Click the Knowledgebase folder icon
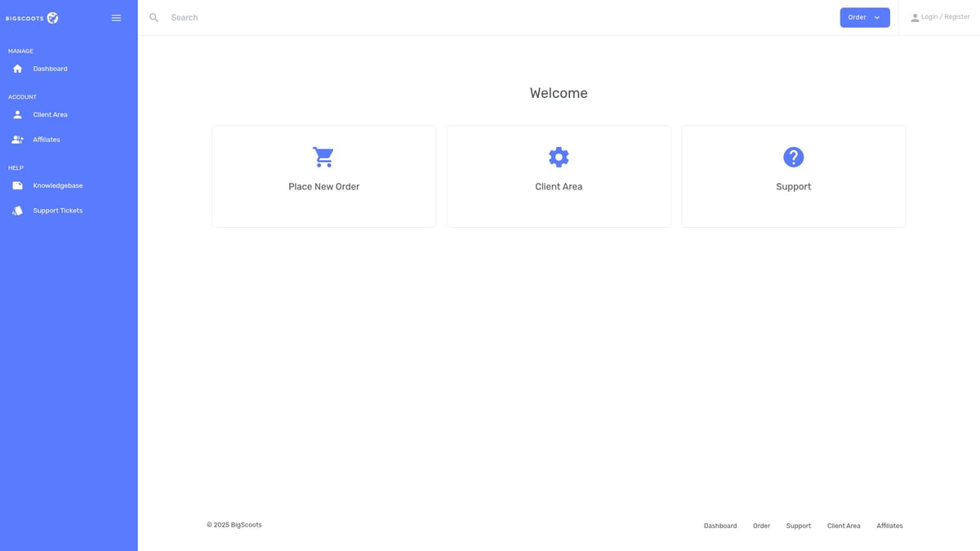Screen dimensions: 980x551 (x=17, y=185)
